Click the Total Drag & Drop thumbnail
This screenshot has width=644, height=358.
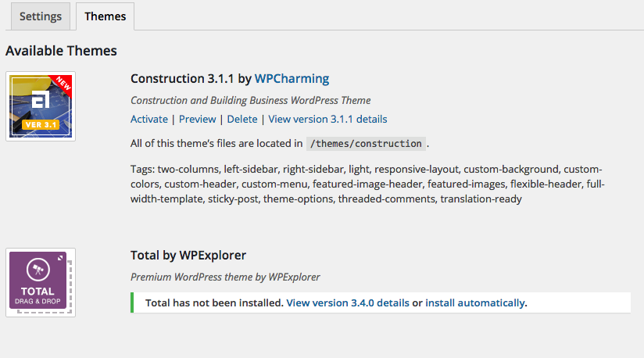41,282
